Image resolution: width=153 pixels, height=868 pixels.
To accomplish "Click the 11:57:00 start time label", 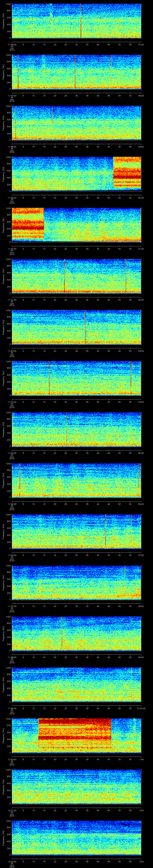I will [12, 606].
